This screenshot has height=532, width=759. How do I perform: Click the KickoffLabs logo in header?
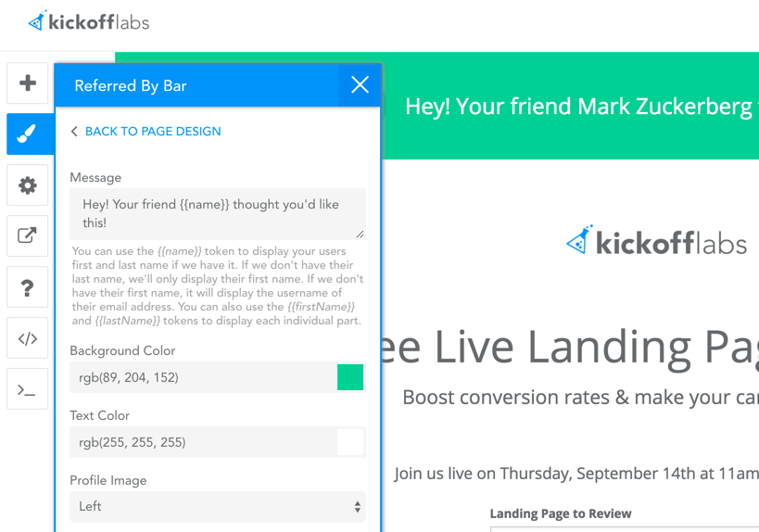[89, 22]
